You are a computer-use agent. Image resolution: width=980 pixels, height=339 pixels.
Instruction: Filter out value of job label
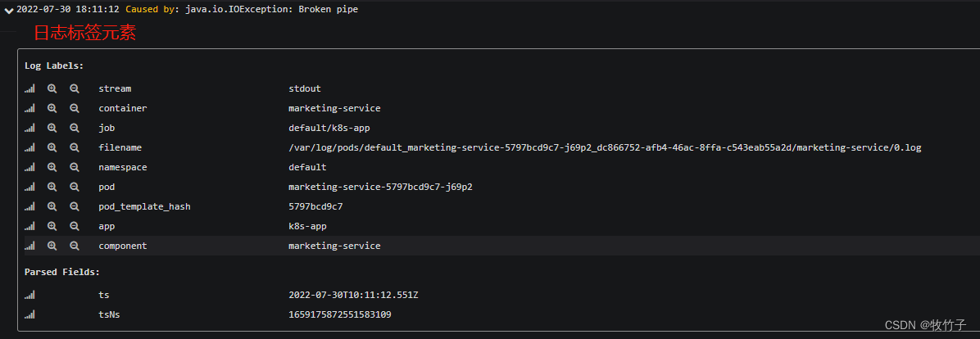click(x=74, y=128)
